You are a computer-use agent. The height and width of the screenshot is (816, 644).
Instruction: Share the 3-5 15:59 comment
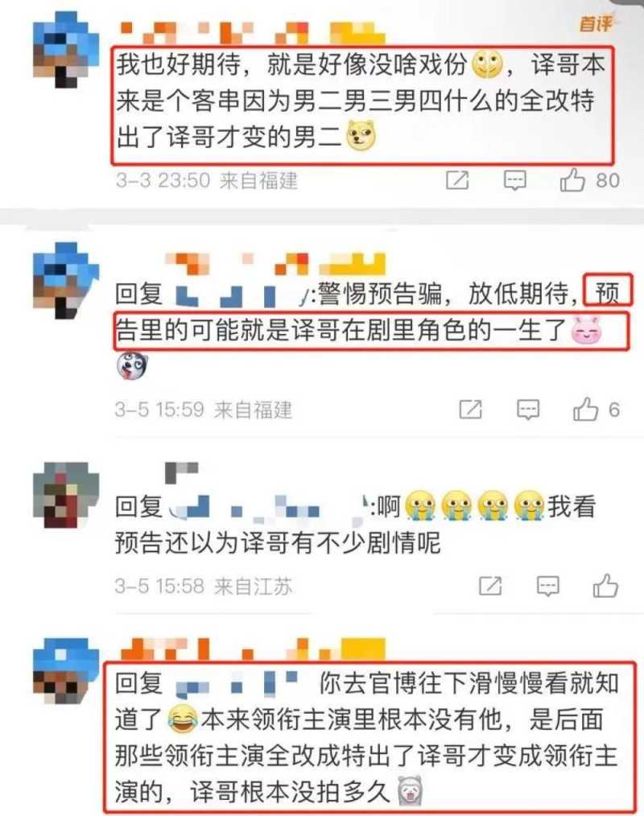point(471,410)
